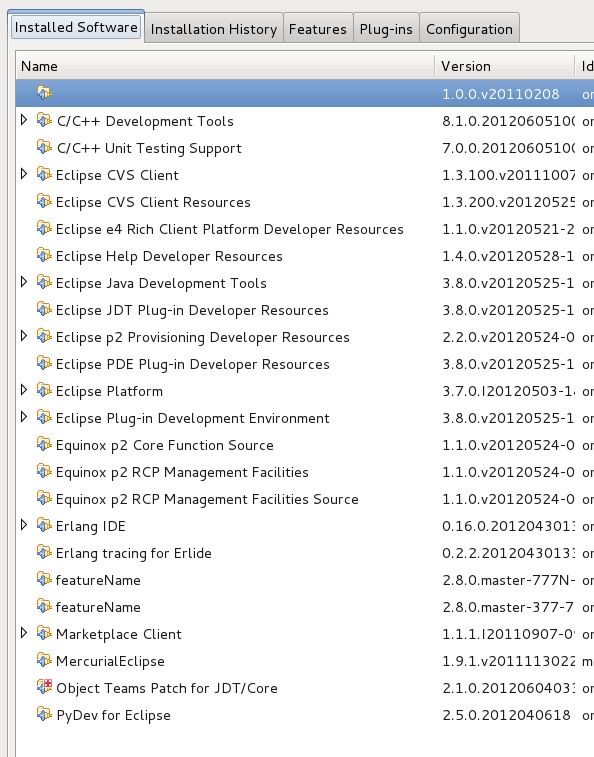Click the Object Teams Patch red icon
This screenshot has height=757, width=594.
pos(44,687)
